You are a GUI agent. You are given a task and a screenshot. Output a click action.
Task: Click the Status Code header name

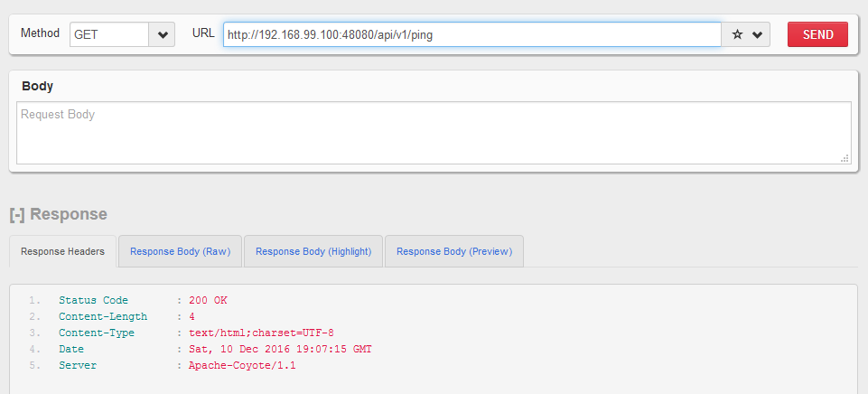(93, 300)
